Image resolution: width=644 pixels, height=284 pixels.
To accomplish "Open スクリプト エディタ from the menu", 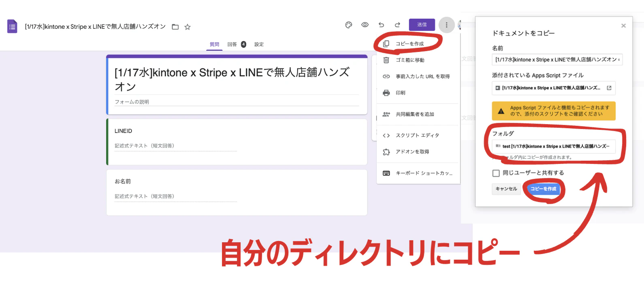I will coord(418,136).
